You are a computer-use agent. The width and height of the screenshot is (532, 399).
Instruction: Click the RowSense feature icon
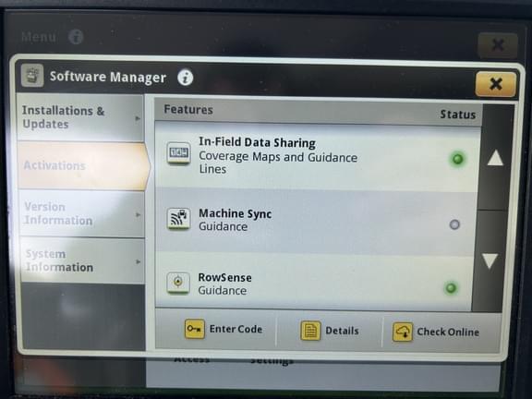178,283
